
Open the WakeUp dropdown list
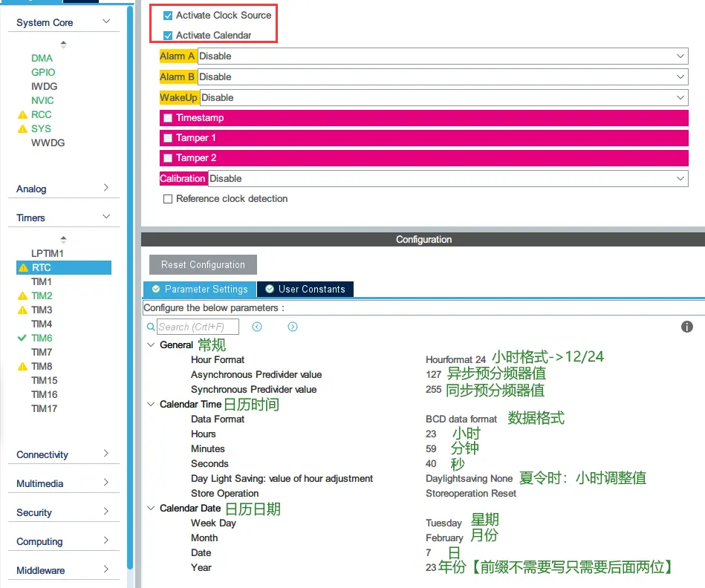[444, 98]
